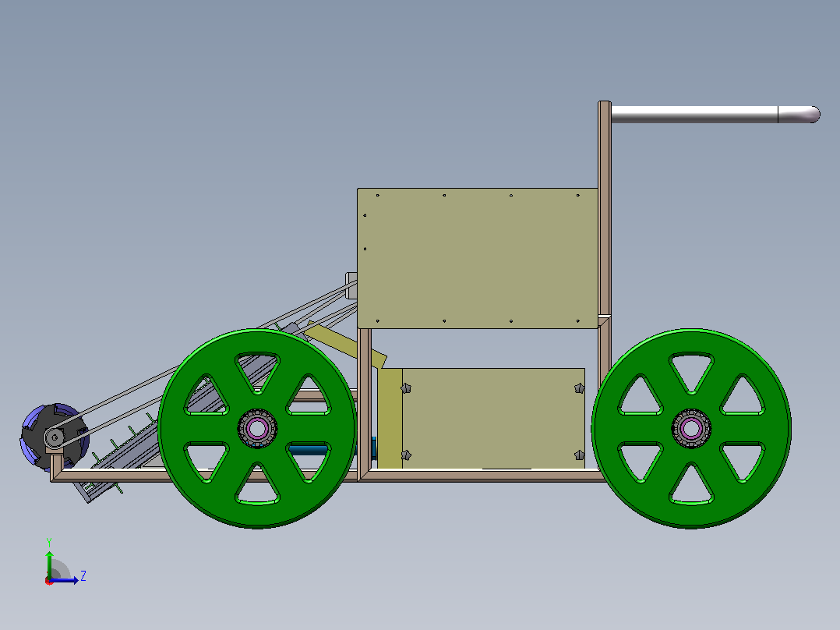
Task: Click the Z label of the coordinate triad
Action: (83, 576)
